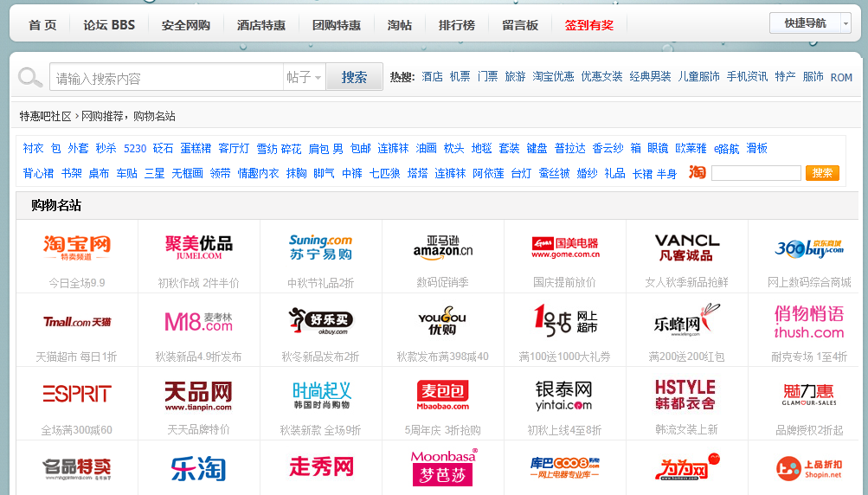Open the HSTYLE 韩都衣舍 logo tile

coord(685,395)
